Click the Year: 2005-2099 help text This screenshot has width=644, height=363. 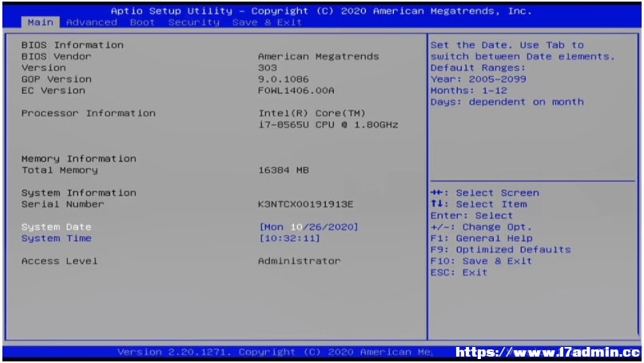point(478,79)
